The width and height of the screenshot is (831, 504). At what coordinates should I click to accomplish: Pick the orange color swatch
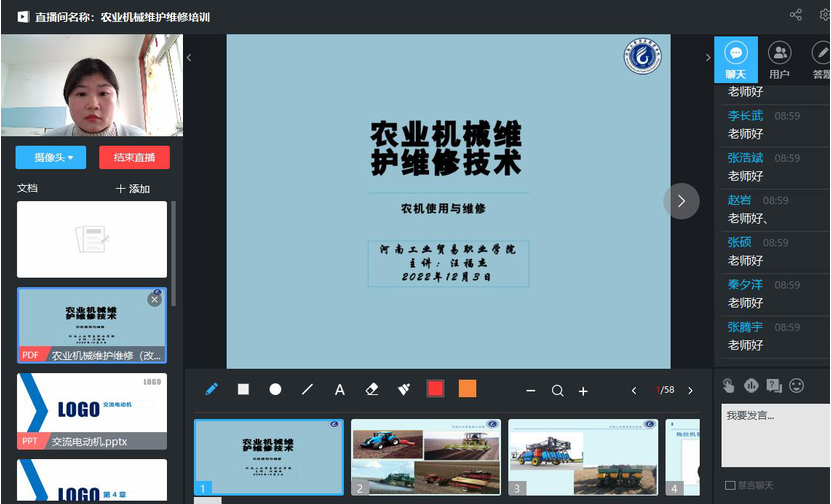[x=467, y=389]
